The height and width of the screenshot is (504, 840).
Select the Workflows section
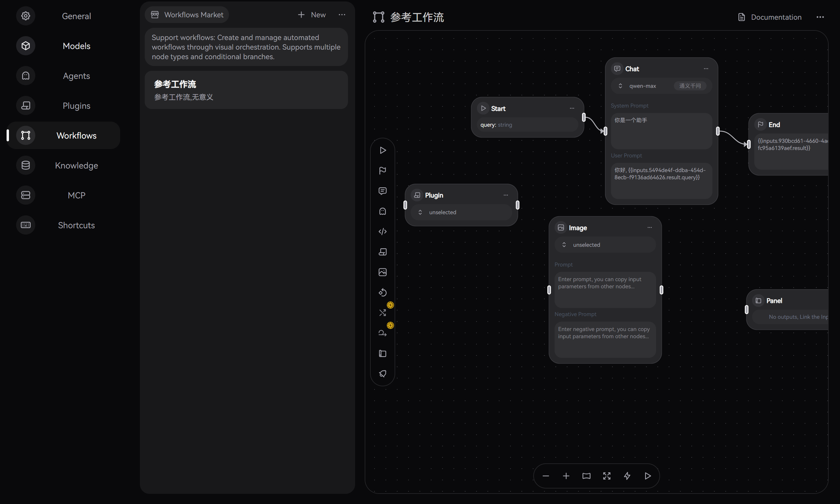64,135
